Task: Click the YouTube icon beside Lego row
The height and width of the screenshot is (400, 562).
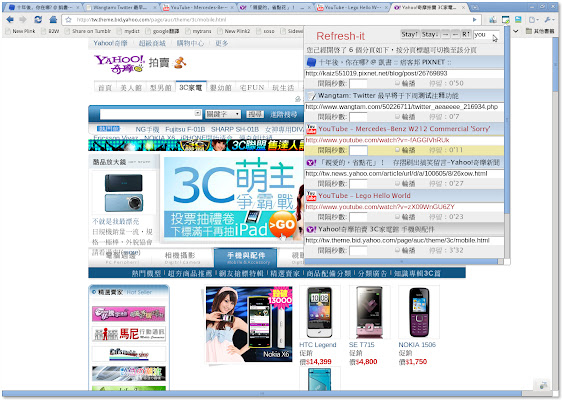Action: point(311,196)
